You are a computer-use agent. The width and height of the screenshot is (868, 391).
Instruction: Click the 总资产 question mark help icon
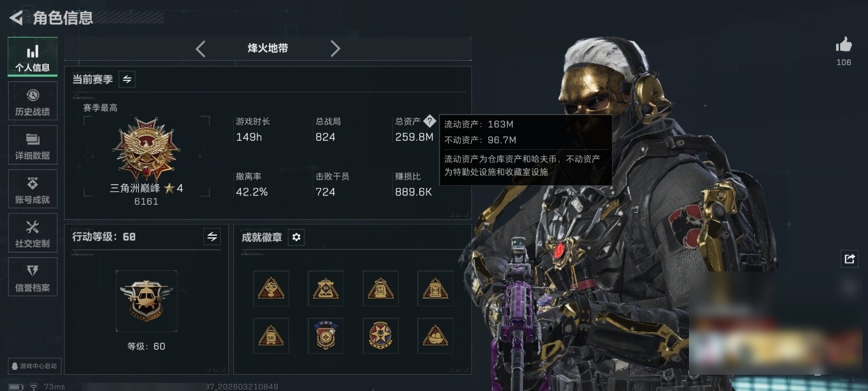(x=430, y=121)
